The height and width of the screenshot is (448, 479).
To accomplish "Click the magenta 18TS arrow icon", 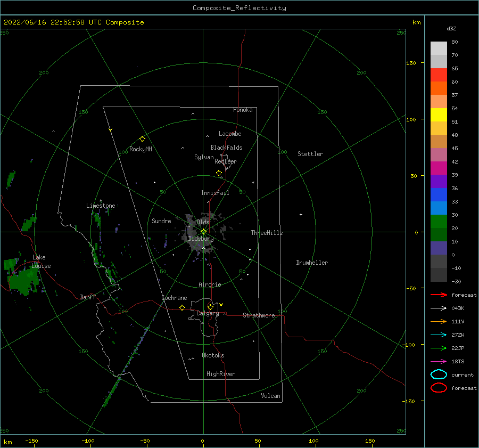I will click(439, 361).
